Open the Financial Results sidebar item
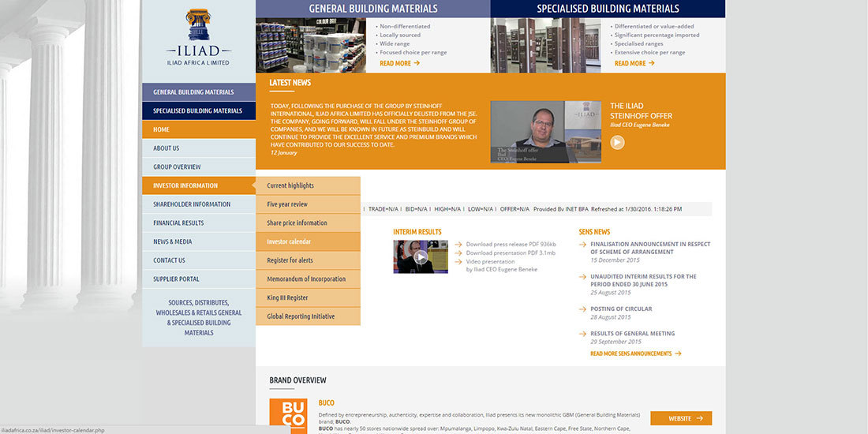The width and height of the screenshot is (868, 434). pos(178,223)
